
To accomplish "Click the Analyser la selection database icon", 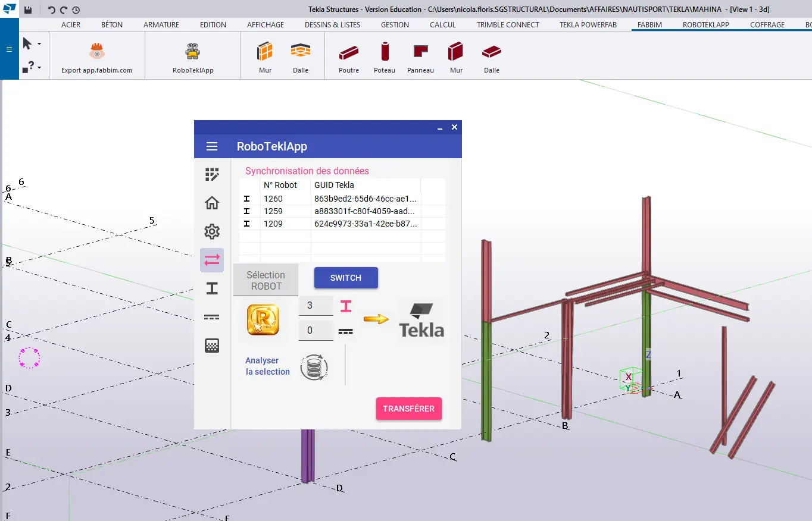I will 314,367.
